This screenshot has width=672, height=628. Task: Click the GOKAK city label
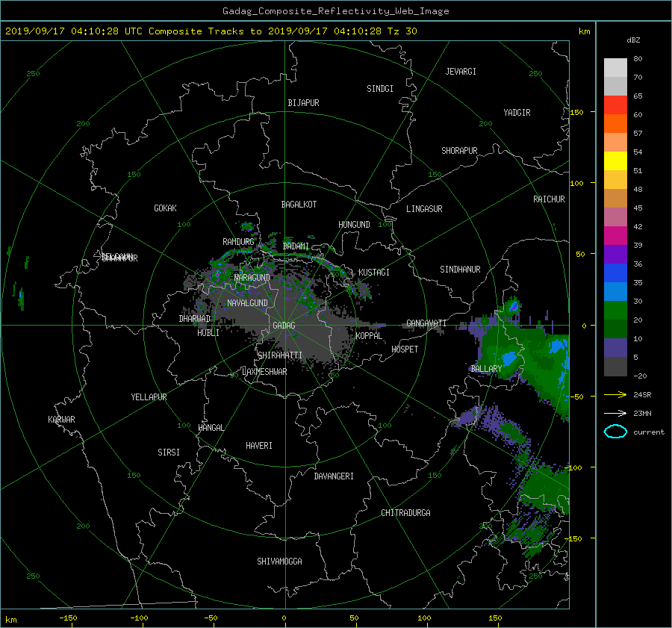click(165, 208)
